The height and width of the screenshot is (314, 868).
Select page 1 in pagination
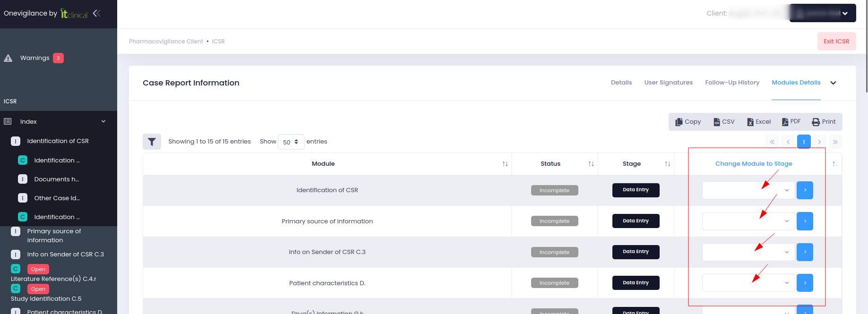[804, 142]
